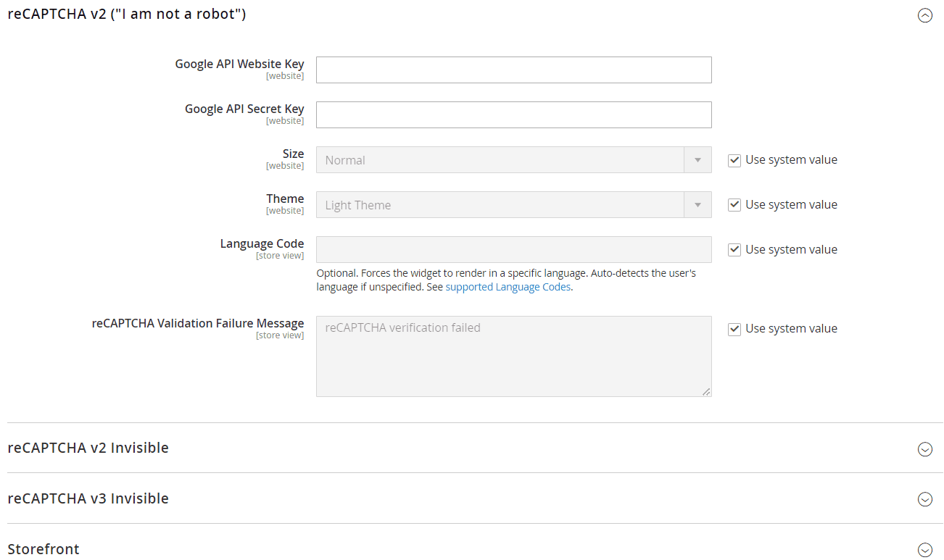Focus the Google API Secret Key field
This screenshot has height=560, width=944.
(x=513, y=115)
